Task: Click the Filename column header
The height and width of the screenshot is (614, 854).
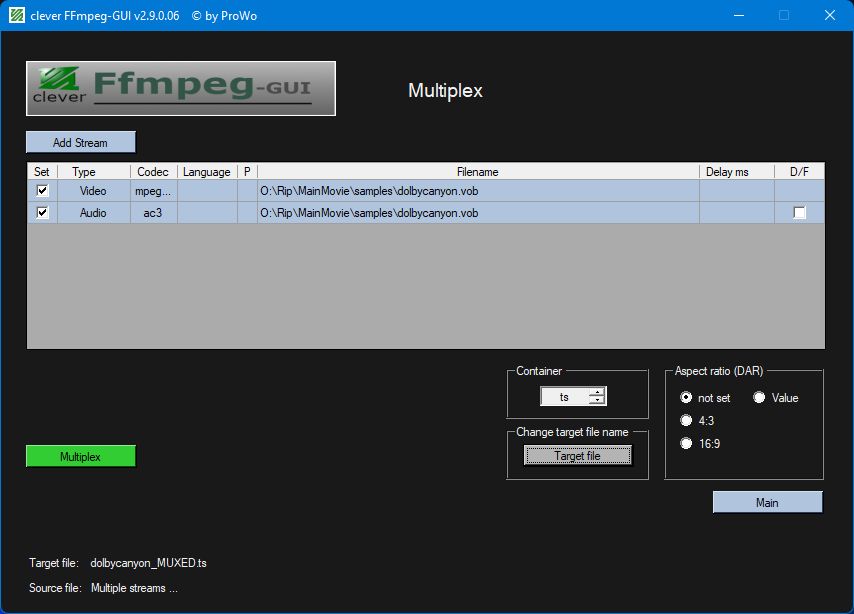Action: coord(478,172)
